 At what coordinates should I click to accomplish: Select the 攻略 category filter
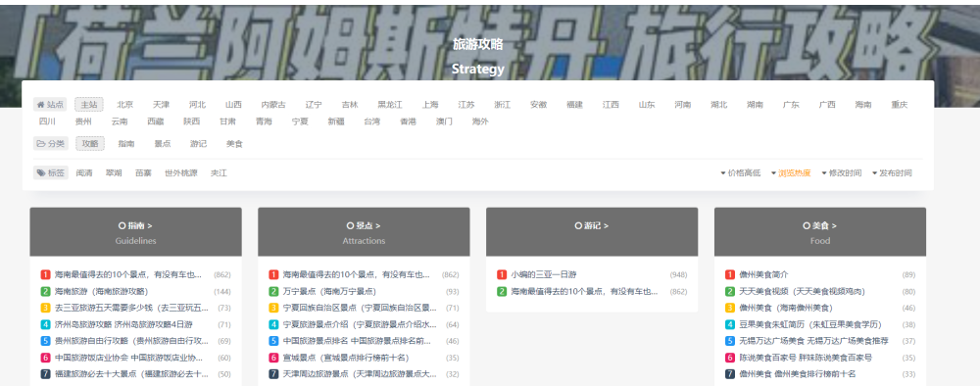[90, 144]
